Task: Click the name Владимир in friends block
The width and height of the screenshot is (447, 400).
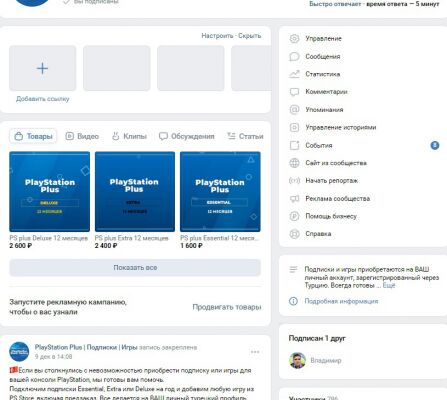Action: click(326, 360)
